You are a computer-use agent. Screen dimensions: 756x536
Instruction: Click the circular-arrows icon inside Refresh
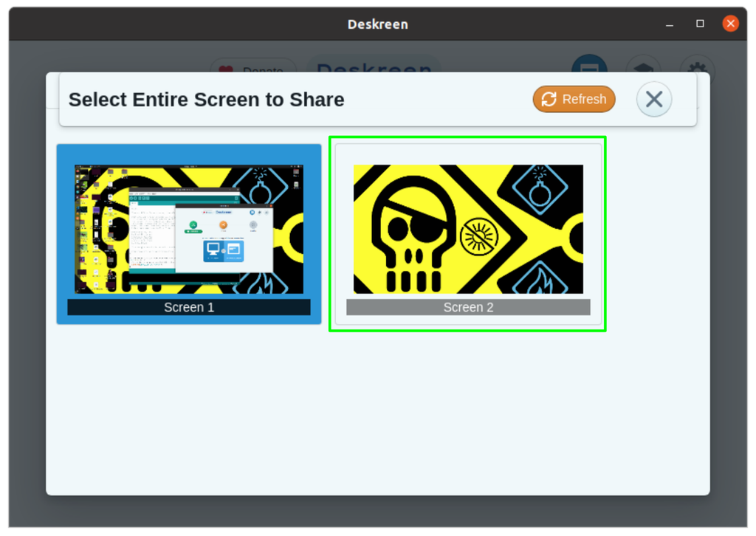[x=548, y=99]
